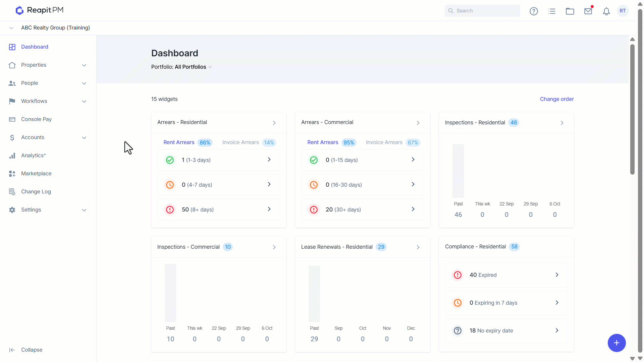Click the Change order link
644x362 pixels.
click(557, 99)
